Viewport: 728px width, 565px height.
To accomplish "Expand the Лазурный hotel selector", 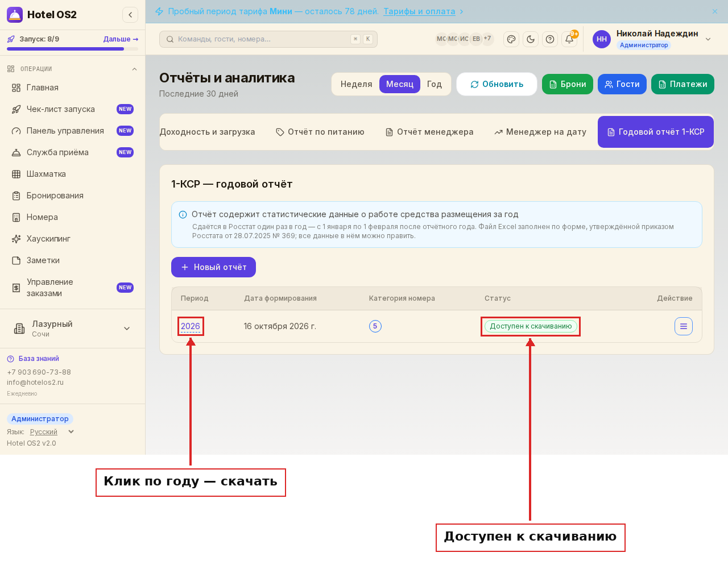I will (73, 329).
